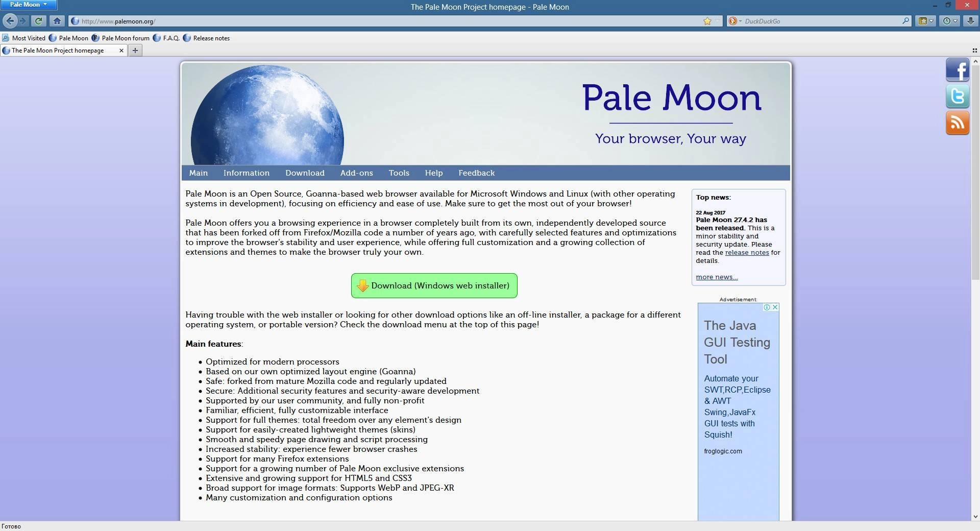Open the RSS feed orange icon
Viewport: 980px width, 531px height.
click(x=958, y=123)
